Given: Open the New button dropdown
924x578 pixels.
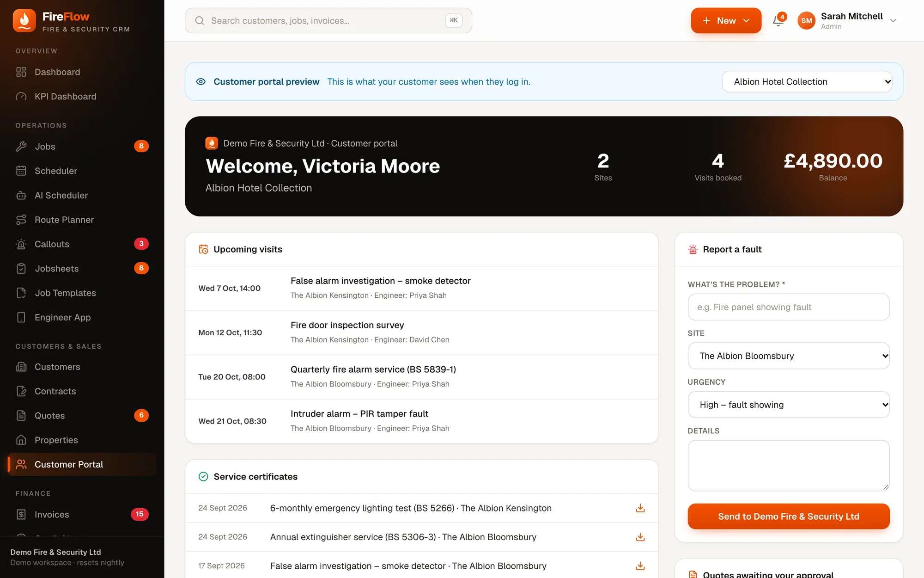Looking at the screenshot, I should click(x=726, y=21).
